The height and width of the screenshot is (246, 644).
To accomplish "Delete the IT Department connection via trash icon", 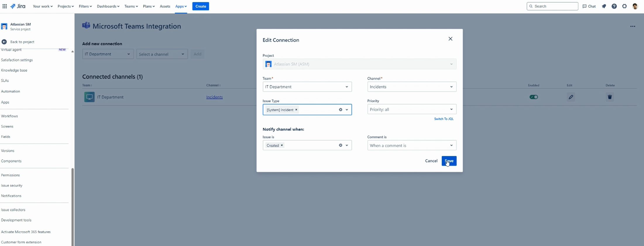I will [610, 97].
